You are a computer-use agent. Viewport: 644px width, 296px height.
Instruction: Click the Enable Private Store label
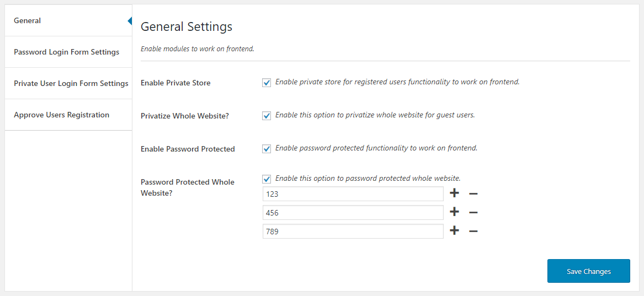pos(175,83)
